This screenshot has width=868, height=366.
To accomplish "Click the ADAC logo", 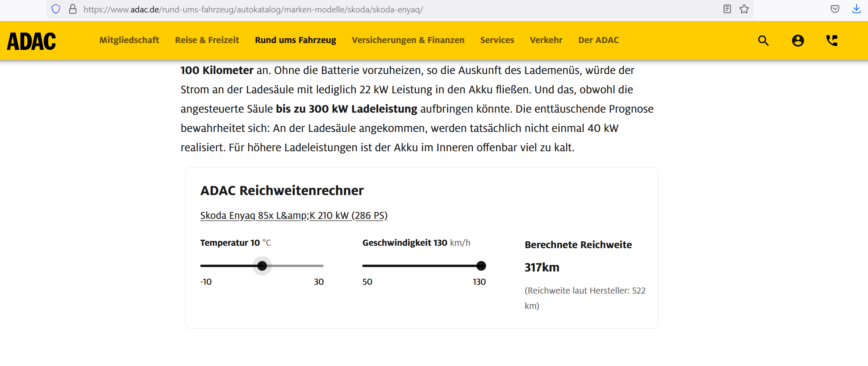I will 31,41.
